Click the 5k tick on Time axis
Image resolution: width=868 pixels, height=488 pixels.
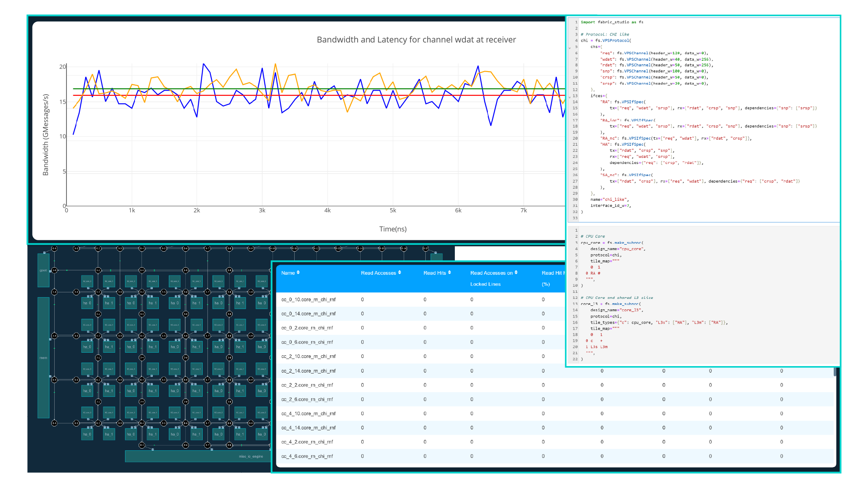393,210
